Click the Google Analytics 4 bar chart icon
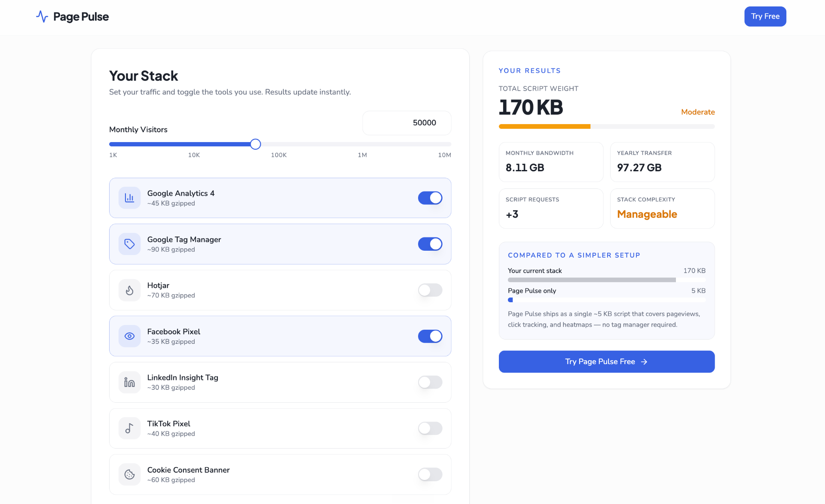Viewport: 825px width, 504px height. point(129,198)
